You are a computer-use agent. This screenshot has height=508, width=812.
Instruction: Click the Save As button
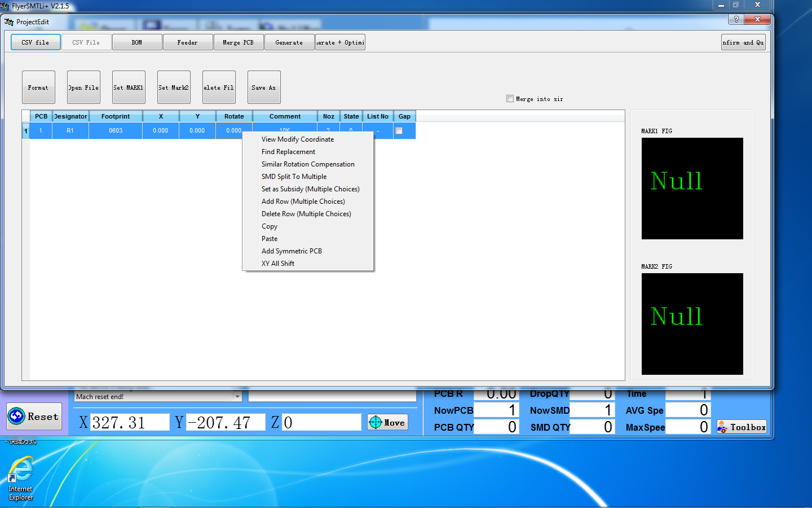pyautogui.click(x=264, y=87)
